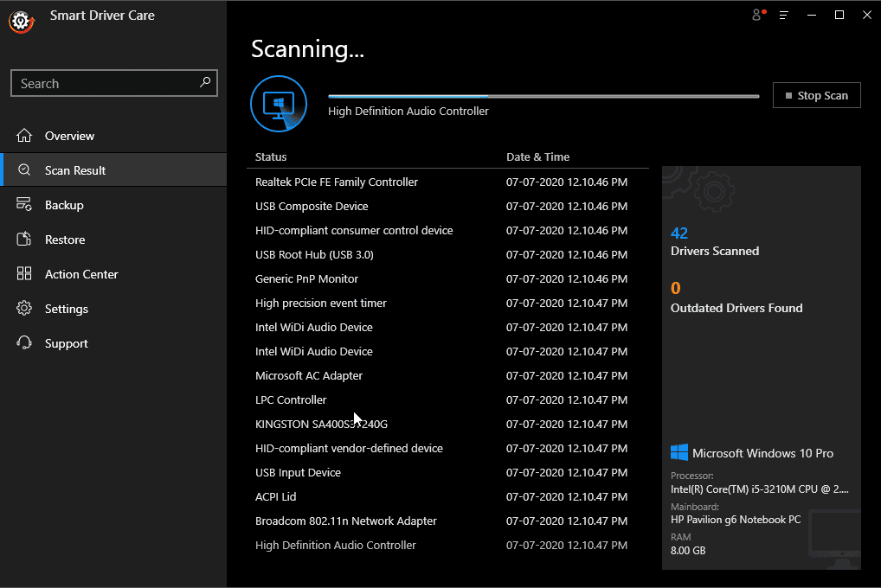Open the hamburger menu icon
This screenshot has width=881, height=588.
[x=784, y=16]
